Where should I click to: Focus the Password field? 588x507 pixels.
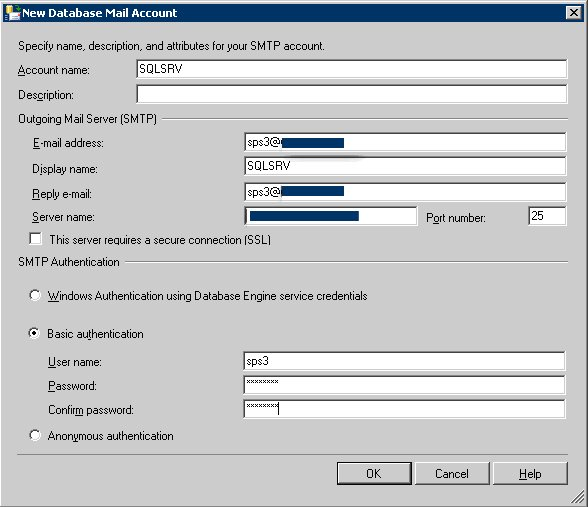(x=404, y=385)
